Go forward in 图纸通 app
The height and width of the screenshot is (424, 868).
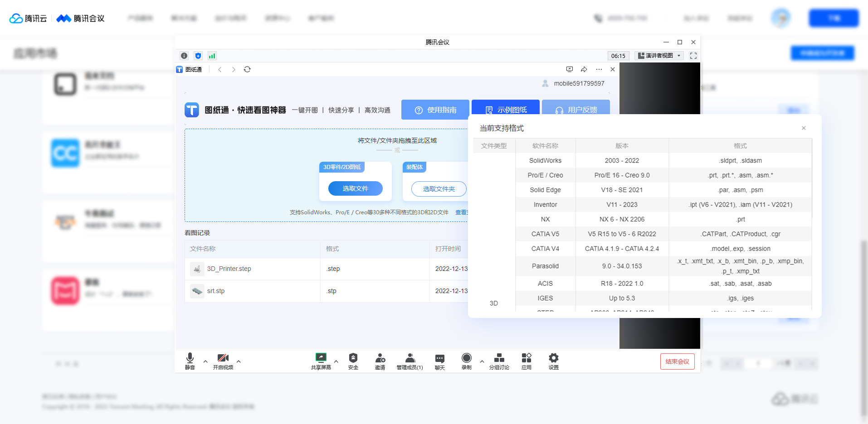[x=234, y=69]
